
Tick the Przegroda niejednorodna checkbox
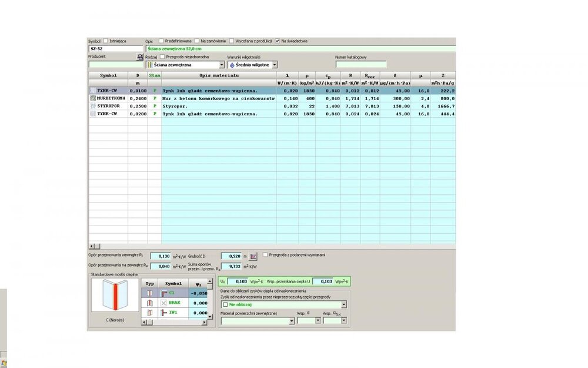pyautogui.click(x=162, y=57)
